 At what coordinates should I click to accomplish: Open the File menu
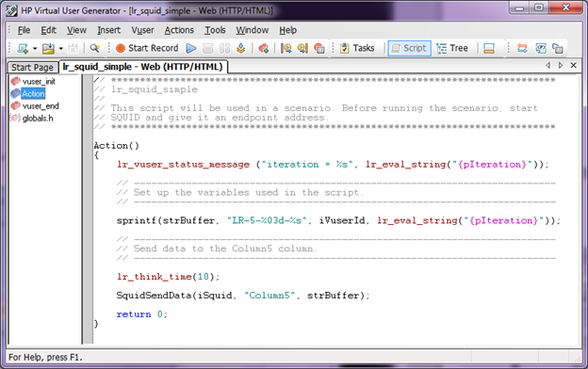pyautogui.click(x=24, y=30)
